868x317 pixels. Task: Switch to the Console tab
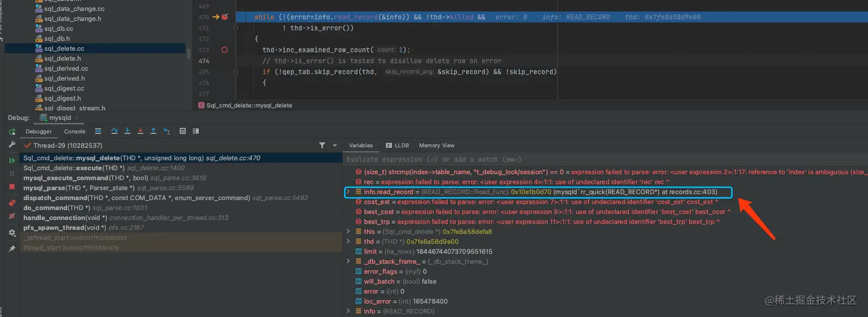coord(75,131)
